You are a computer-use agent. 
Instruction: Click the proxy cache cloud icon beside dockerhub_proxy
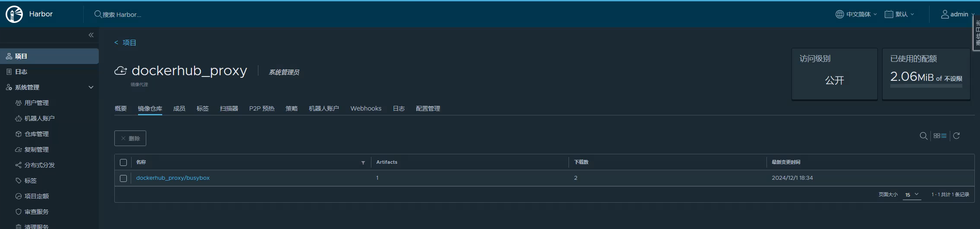pos(121,70)
